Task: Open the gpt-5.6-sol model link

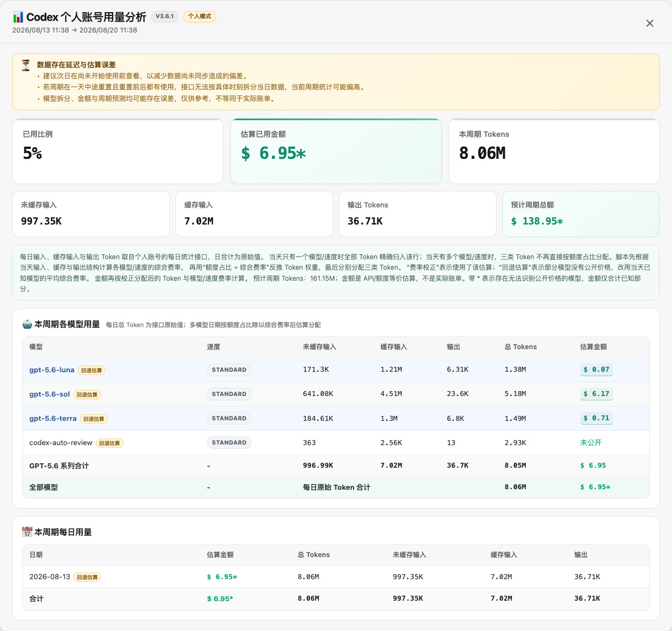Action: click(50, 394)
